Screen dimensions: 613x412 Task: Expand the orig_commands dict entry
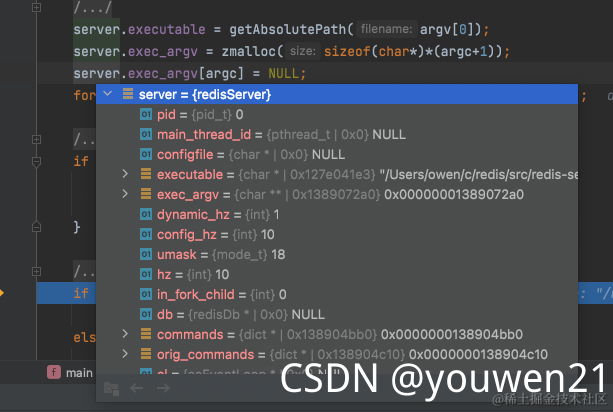(x=125, y=353)
